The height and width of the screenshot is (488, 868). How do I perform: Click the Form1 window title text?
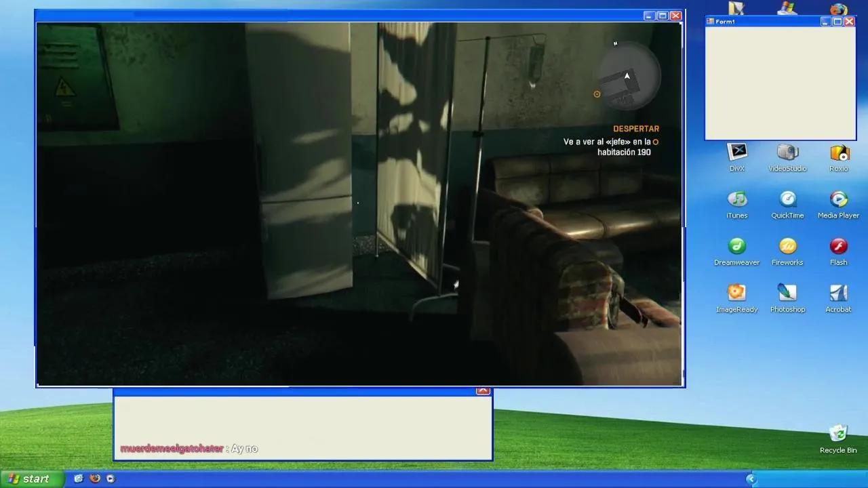(x=726, y=22)
